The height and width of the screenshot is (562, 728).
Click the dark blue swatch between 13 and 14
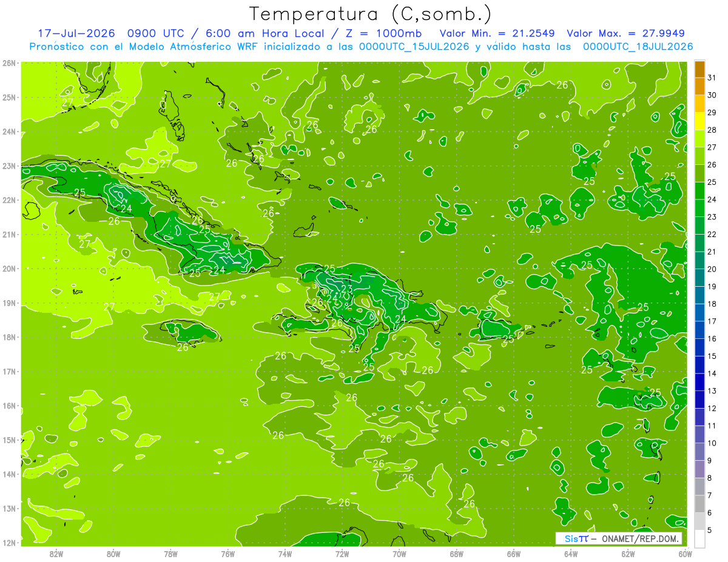pos(699,382)
